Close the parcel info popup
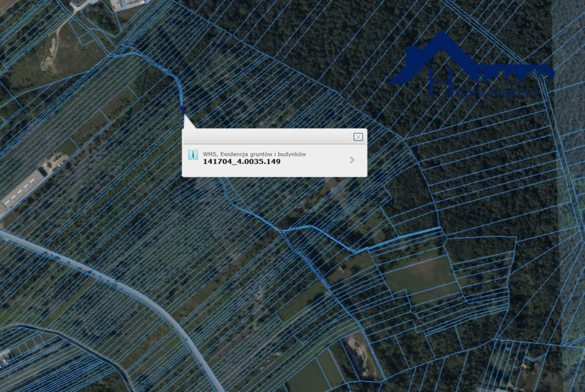The image size is (585, 392). tap(358, 137)
